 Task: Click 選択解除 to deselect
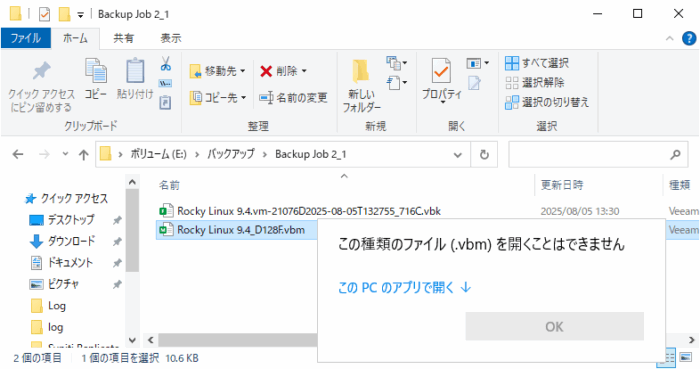535,83
